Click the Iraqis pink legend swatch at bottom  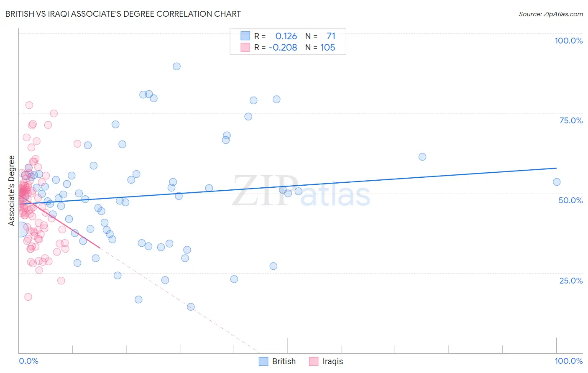[314, 361]
